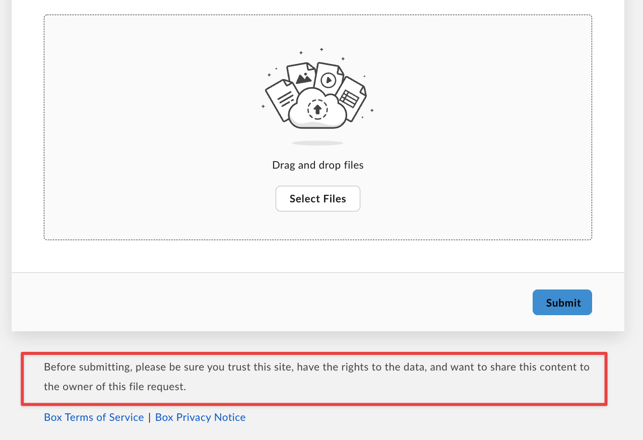The width and height of the screenshot is (643, 440).
Task: Click the text document file icon
Action: [x=280, y=100]
